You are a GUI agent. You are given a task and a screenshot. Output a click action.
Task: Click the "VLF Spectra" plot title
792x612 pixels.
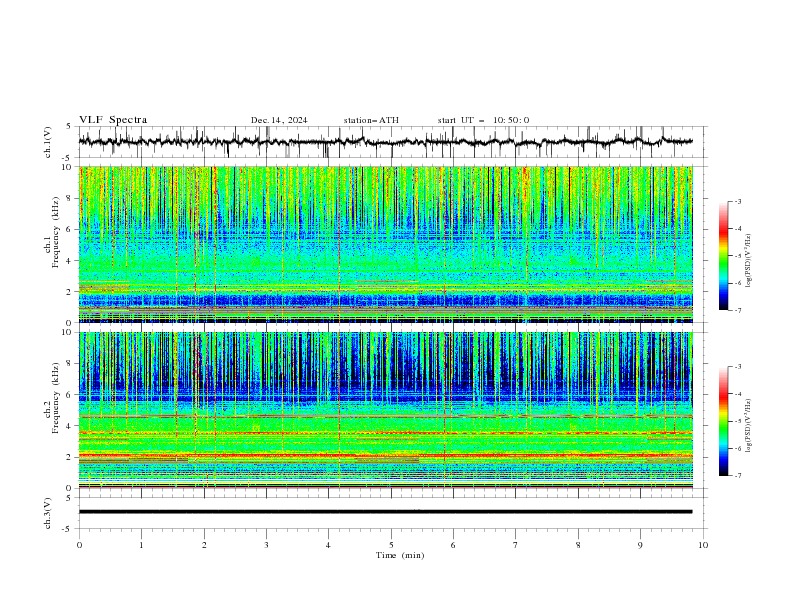[x=113, y=120]
